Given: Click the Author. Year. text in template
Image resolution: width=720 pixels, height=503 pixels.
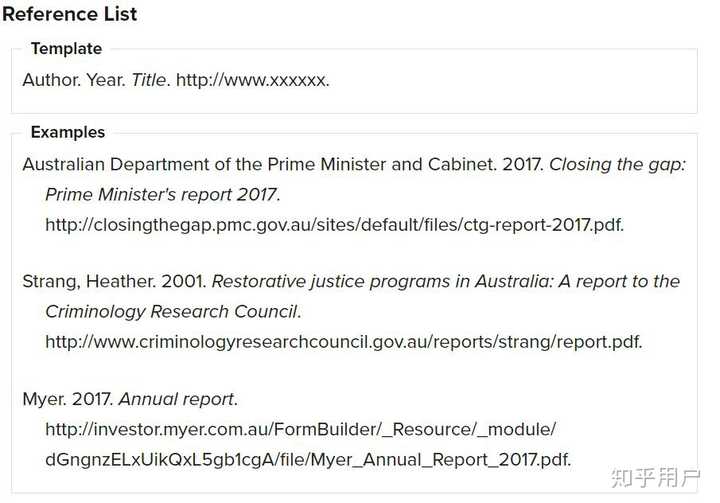Looking at the screenshot, I should pos(74,80).
